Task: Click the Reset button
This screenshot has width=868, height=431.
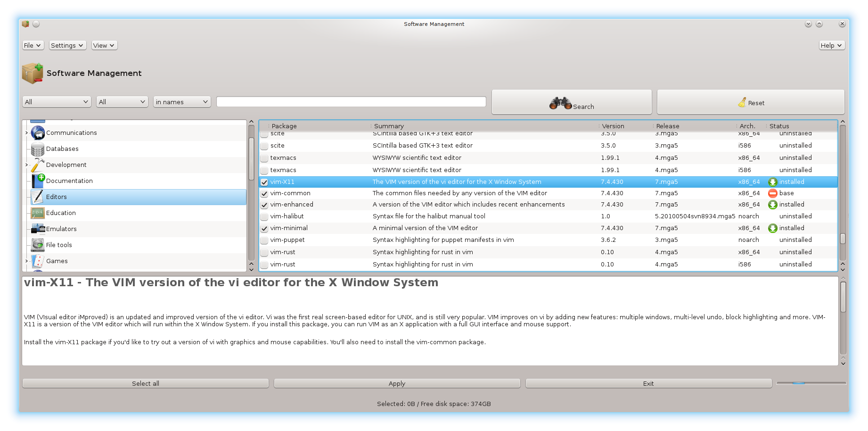Action: [751, 102]
